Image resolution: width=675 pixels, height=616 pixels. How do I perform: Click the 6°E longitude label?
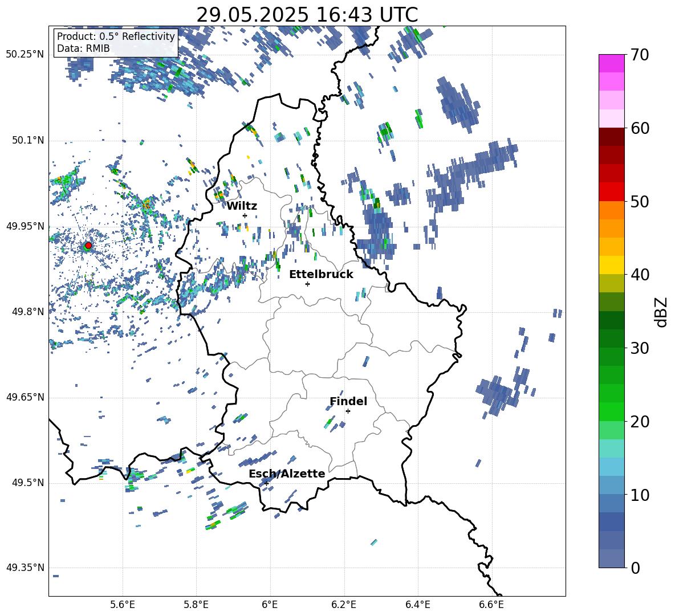270,605
